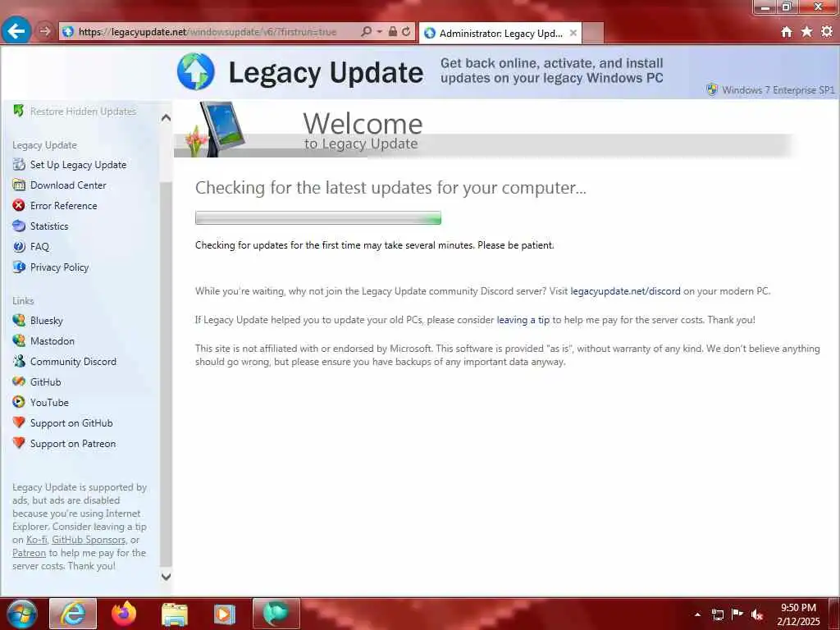This screenshot has height=630, width=840.
Task: Open the FAQ link
Action: pyautogui.click(x=39, y=247)
